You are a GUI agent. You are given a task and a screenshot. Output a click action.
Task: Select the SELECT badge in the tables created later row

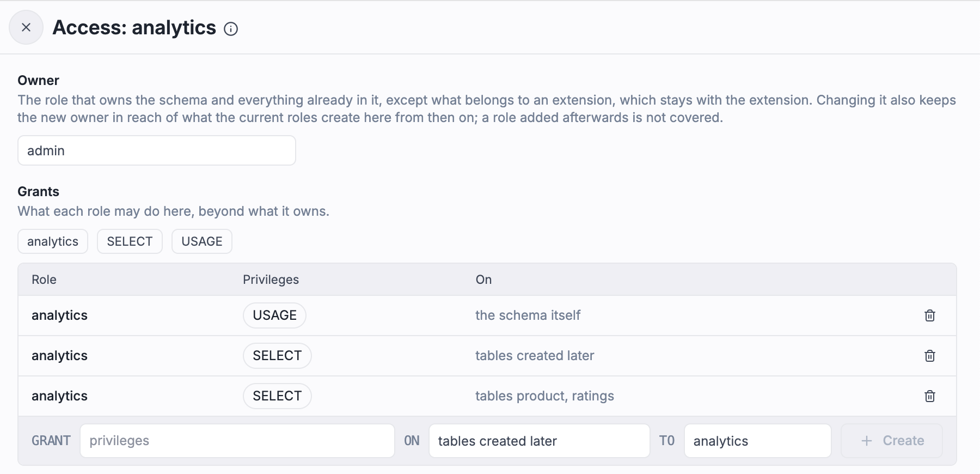point(277,356)
